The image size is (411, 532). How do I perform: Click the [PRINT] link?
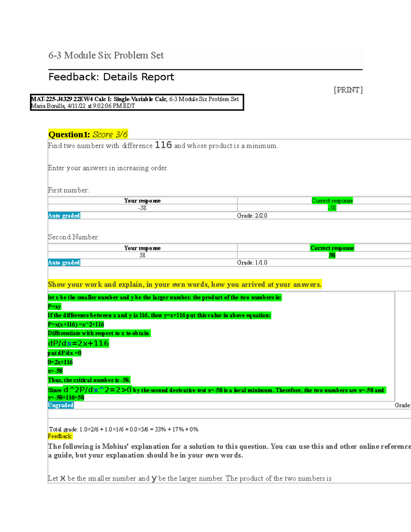click(x=348, y=90)
